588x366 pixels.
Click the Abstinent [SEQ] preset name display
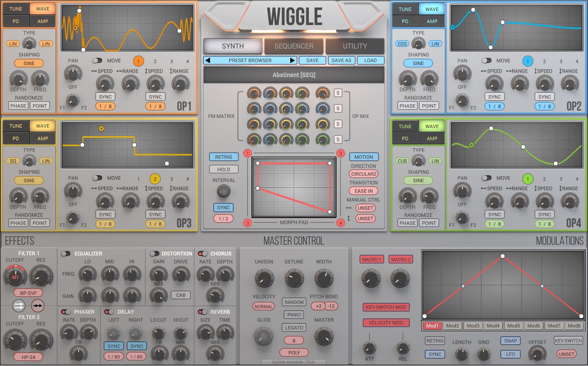click(x=294, y=75)
